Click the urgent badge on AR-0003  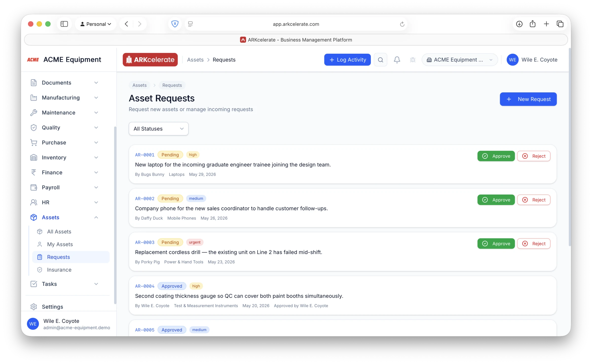(195, 242)
